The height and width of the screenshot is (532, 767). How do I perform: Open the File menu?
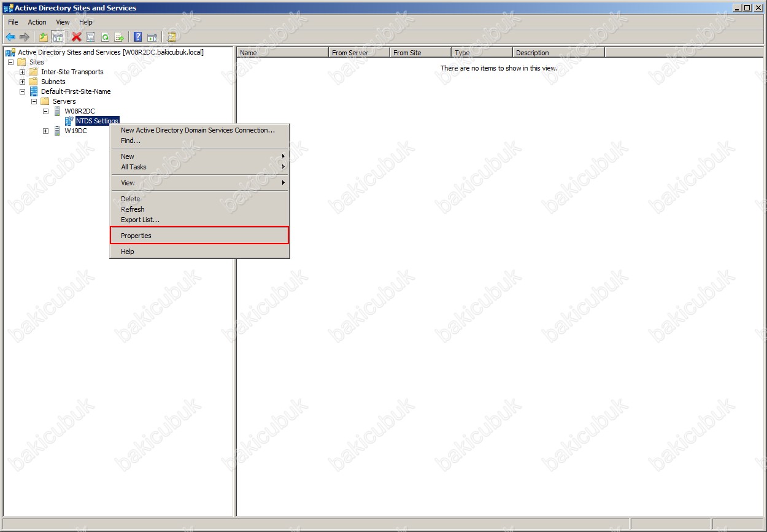coord(13,22)
